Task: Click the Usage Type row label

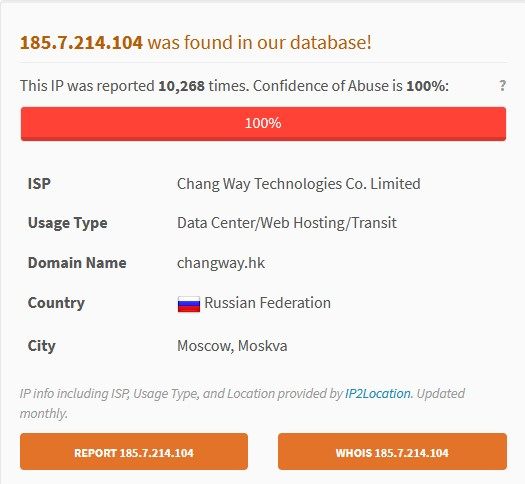Action: pyautogui.click(x=68, y=223)
